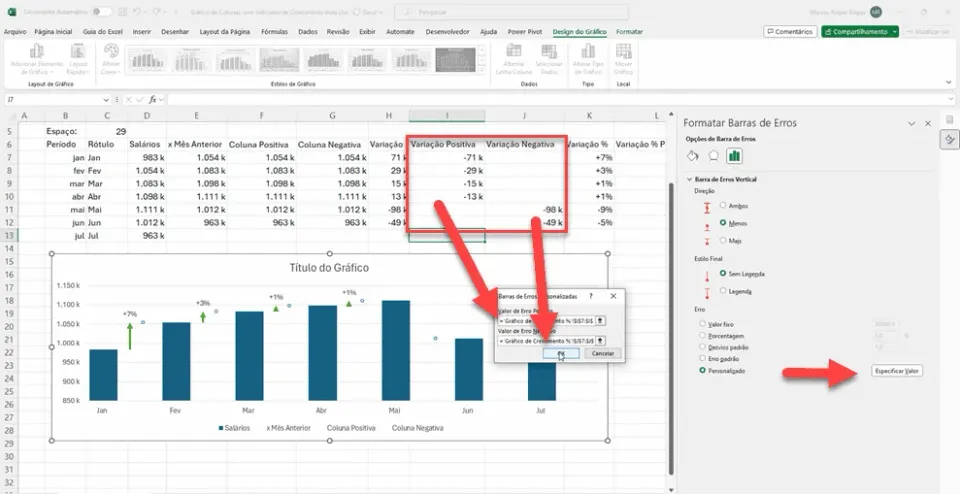Select Sem Legenda end style radio
Screen dimensions: 960x494
[723, 273]
